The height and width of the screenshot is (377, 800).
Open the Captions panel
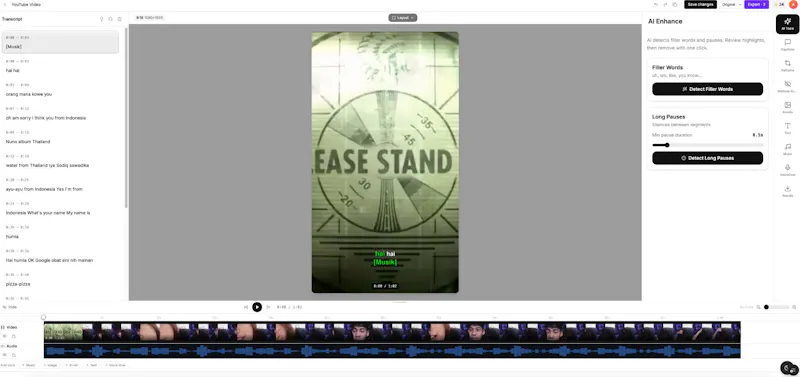click(787, 45)
